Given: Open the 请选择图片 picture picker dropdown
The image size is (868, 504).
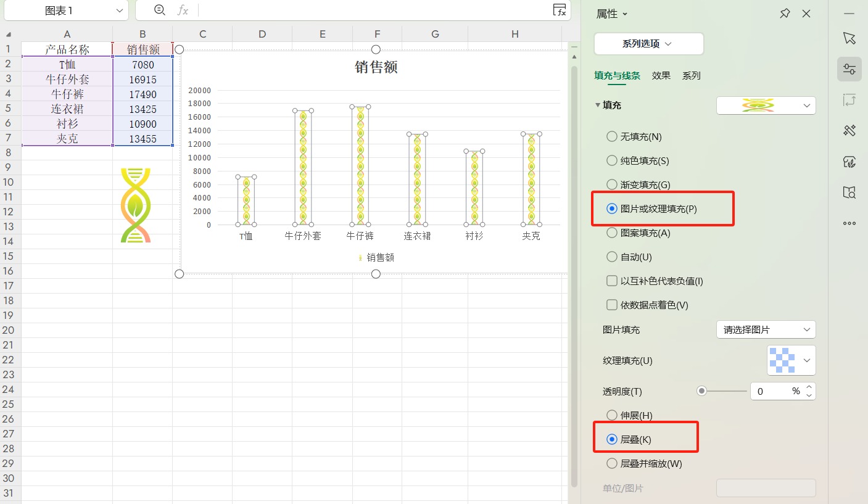Looking at the screenshot, I should click(766, 329).
